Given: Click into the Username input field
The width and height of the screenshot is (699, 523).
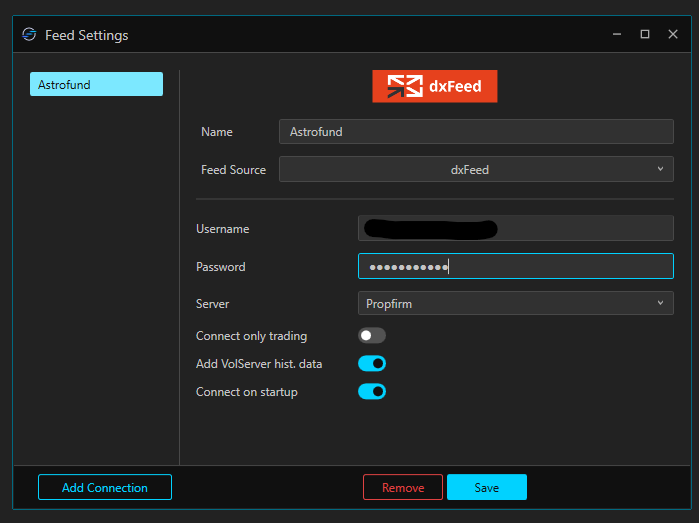Looking at the screenshot, I should [x=515, y=229].
